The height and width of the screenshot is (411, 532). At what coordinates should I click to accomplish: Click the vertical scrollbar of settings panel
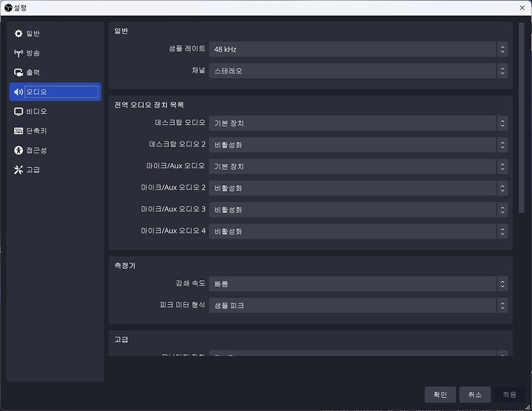tap(521, 118)
